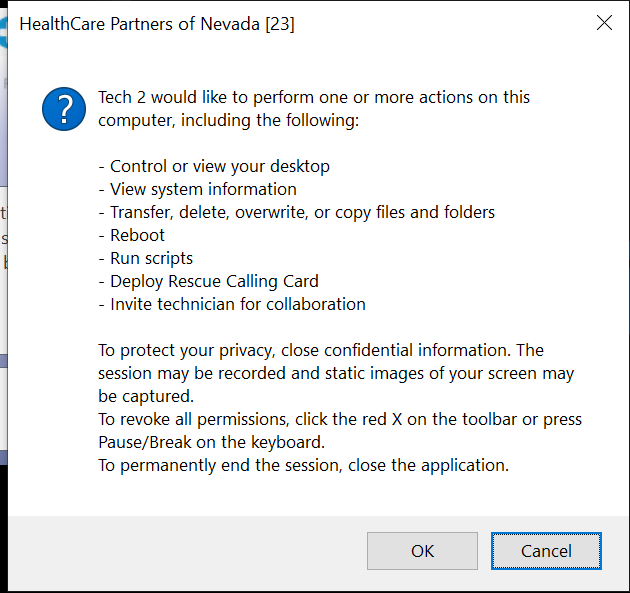Click the 'View system information' entry
The image size is (630, 593).
click(198, 189)
